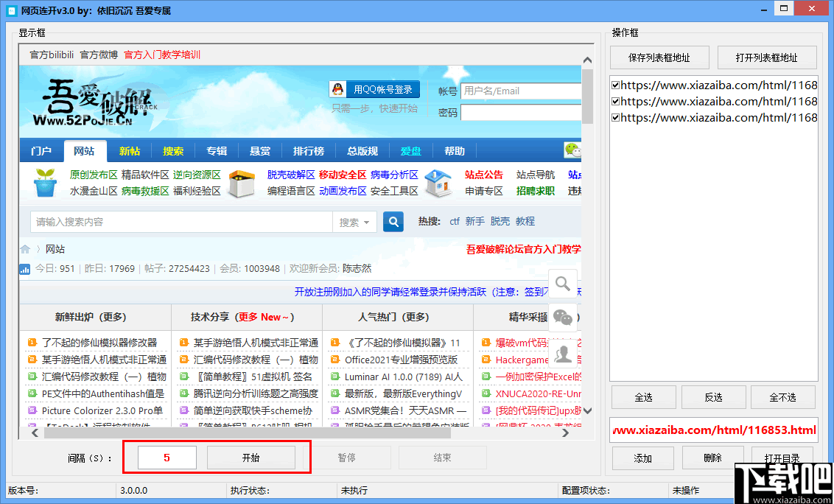Screen dimensions: 834x504
Task: Open the WeChat icon in the nav bar
Action: tap(572, 150)
